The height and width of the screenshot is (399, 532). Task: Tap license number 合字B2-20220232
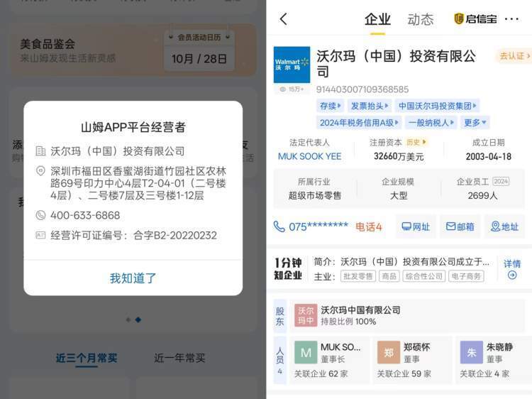point(175,235)
